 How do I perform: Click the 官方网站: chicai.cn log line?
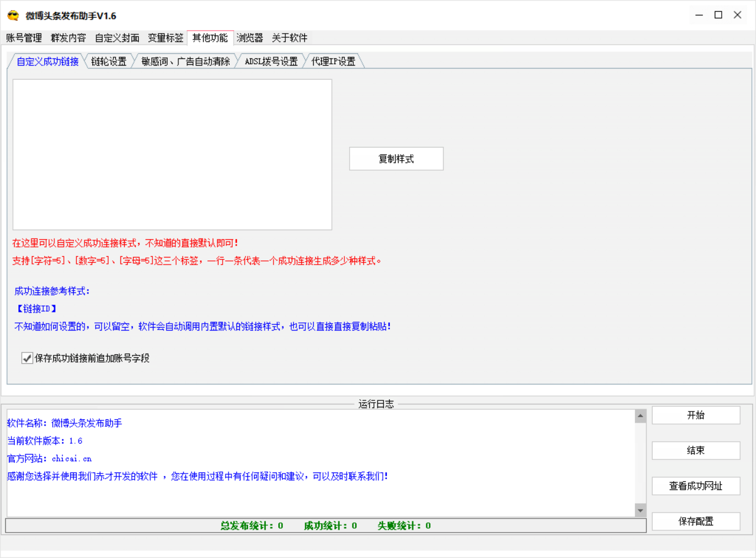(50, 458)
